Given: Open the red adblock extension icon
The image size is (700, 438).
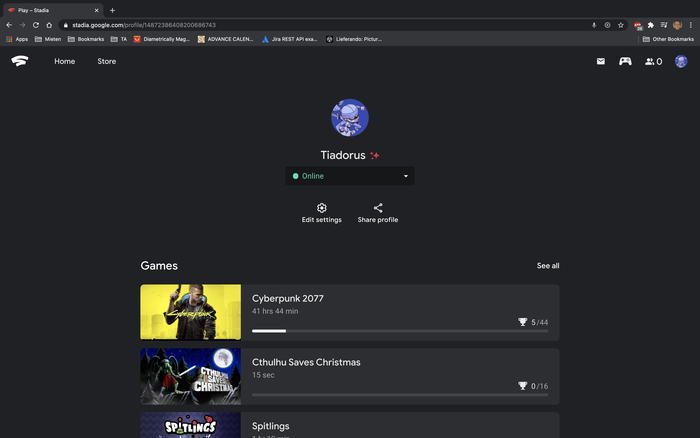Looking at the screenshot, I should [x=638, y=26].
